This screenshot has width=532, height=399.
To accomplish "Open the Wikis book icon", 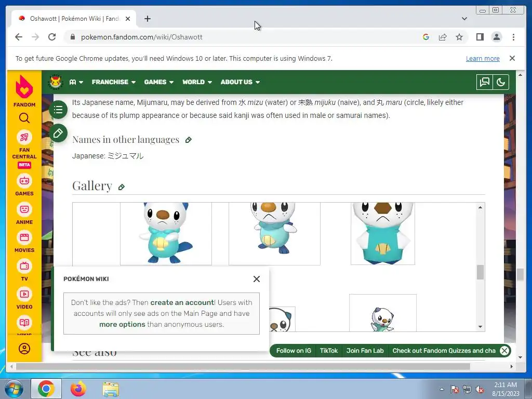I will tap(24, 323).
